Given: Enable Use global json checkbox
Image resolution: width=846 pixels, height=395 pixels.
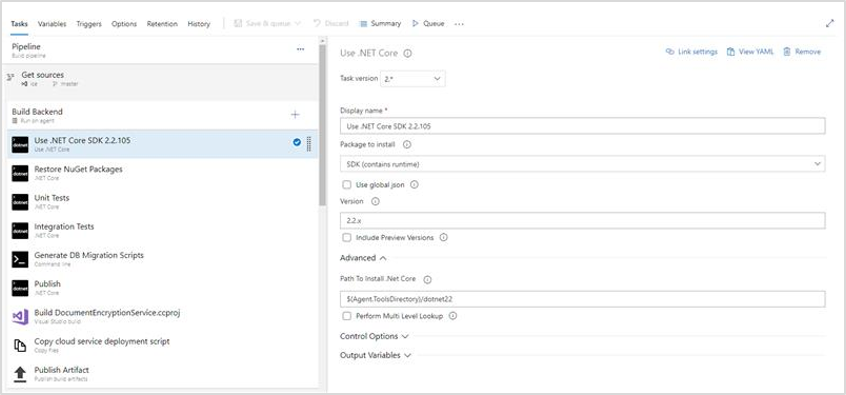Looking at the screenshot, I should point(346,185).
